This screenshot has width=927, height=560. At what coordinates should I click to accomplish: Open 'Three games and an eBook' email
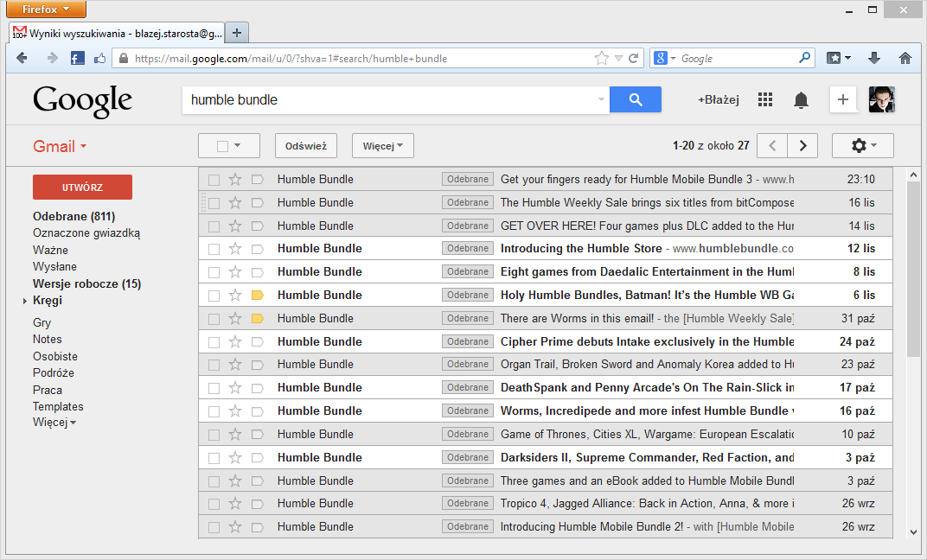pyautogui.click(x=545, y=480)
